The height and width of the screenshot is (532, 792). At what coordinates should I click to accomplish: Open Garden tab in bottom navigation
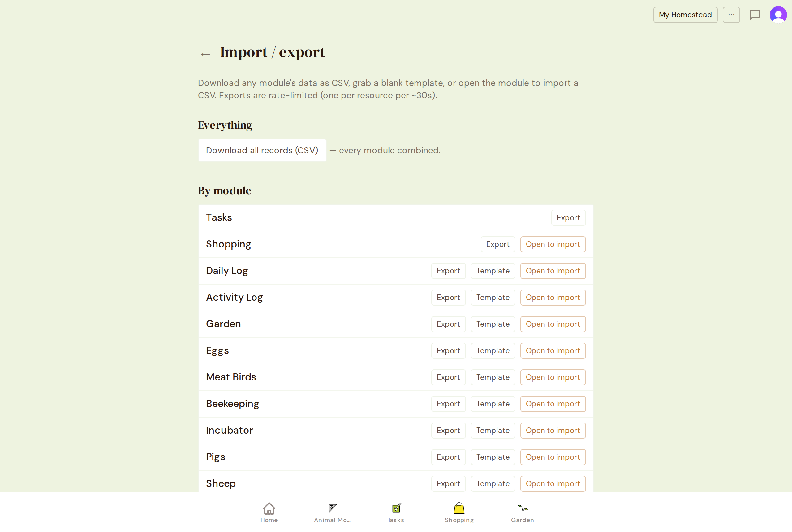[522, 512]
